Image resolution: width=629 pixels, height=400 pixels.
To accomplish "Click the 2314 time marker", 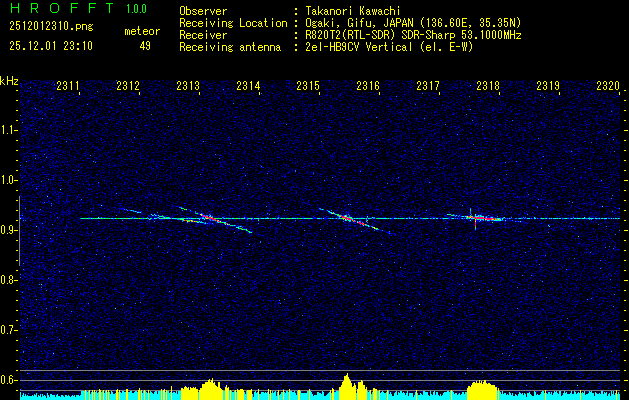I will [x=248, y=85].
